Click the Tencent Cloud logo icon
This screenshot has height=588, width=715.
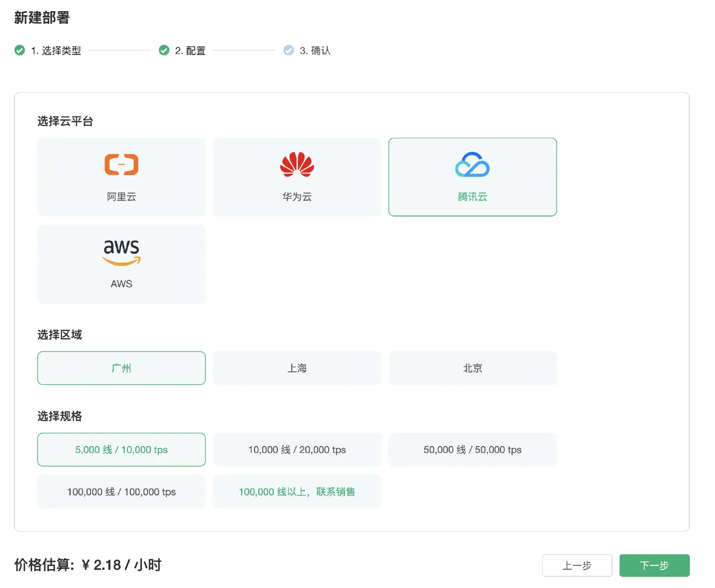472,164
